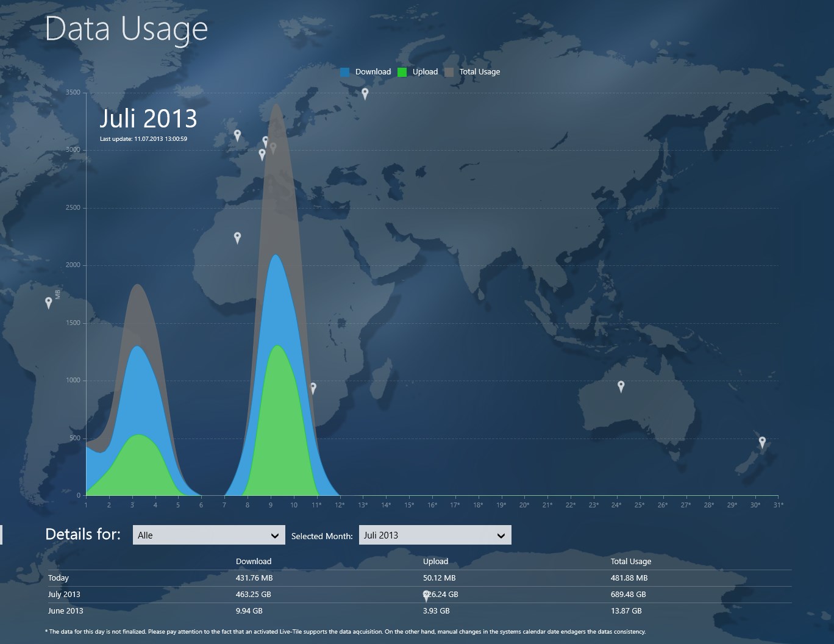Select the map pin on New Zealand
The height and width of the screenshot is (644, 834).
[762, 442]
